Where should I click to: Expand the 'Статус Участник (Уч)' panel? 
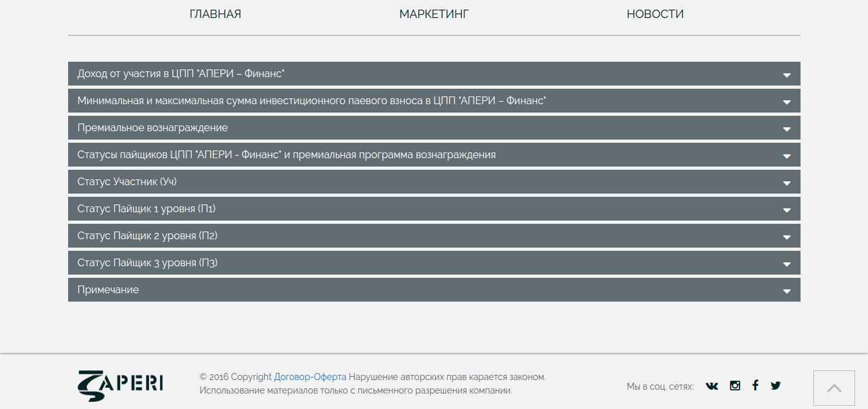coord(434,181)
